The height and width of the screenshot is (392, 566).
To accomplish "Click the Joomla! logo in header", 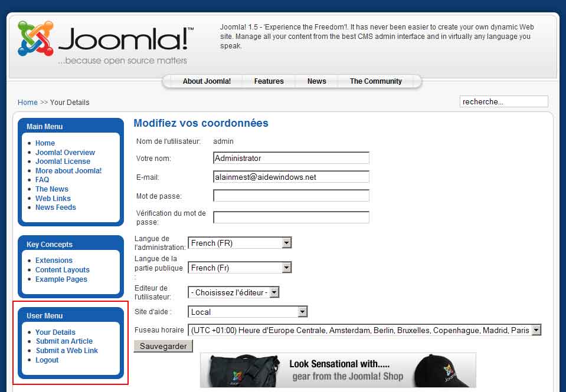I will click(x=106, y=42).
